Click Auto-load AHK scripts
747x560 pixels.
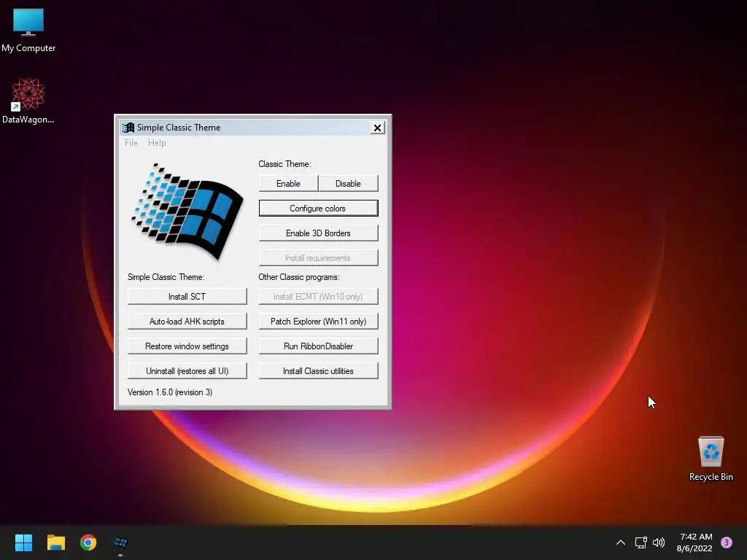(187, 321)
